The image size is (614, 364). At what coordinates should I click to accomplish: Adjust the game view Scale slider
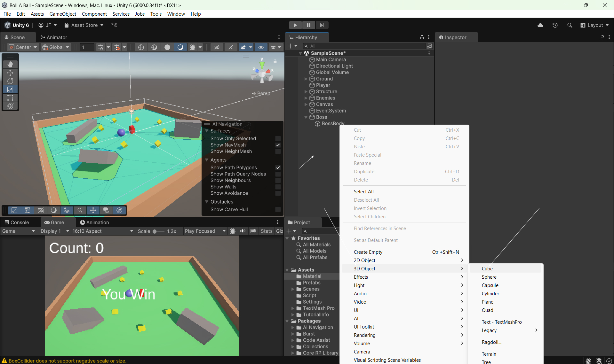[x=155, y=231]
